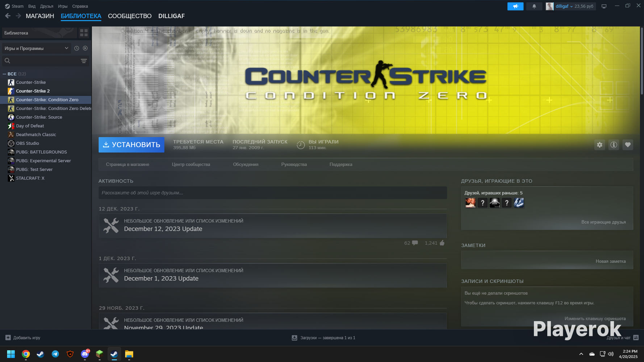Image resolution: width=644 pixels, height=362 pixels.
Task: Click Изменить клавишу скриншота
Action: pyautogui.click(x=595, y=319)
